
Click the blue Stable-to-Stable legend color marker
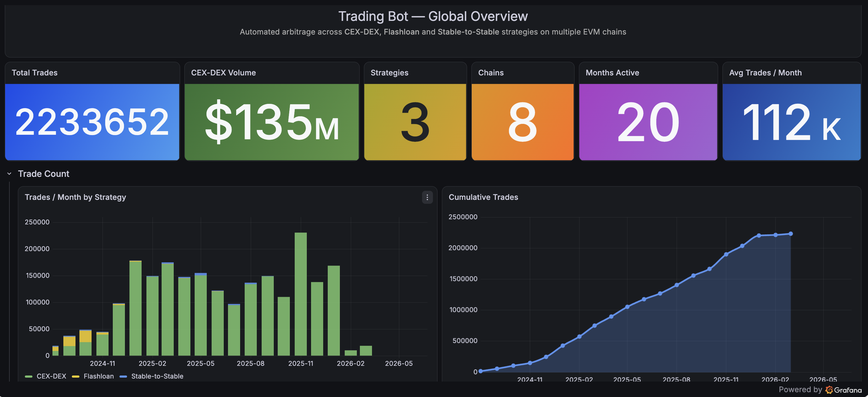(x=123, y=376)
